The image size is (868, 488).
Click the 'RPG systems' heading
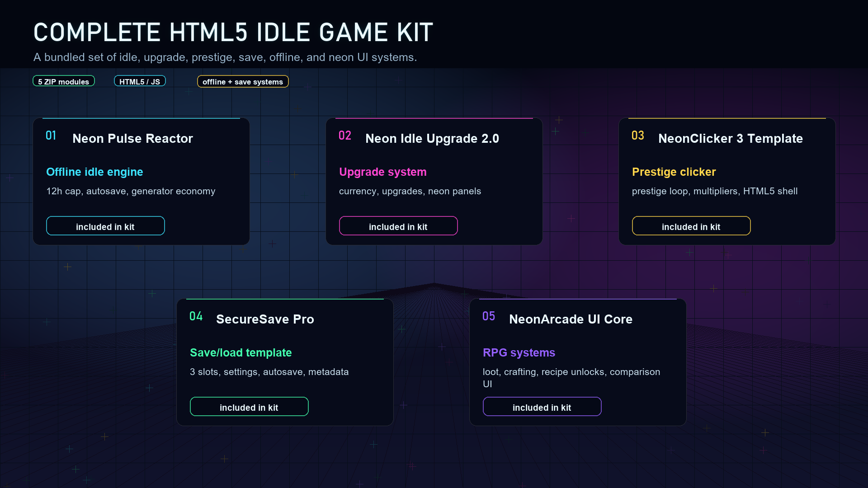pyautogui.click(x=519, y=352)
